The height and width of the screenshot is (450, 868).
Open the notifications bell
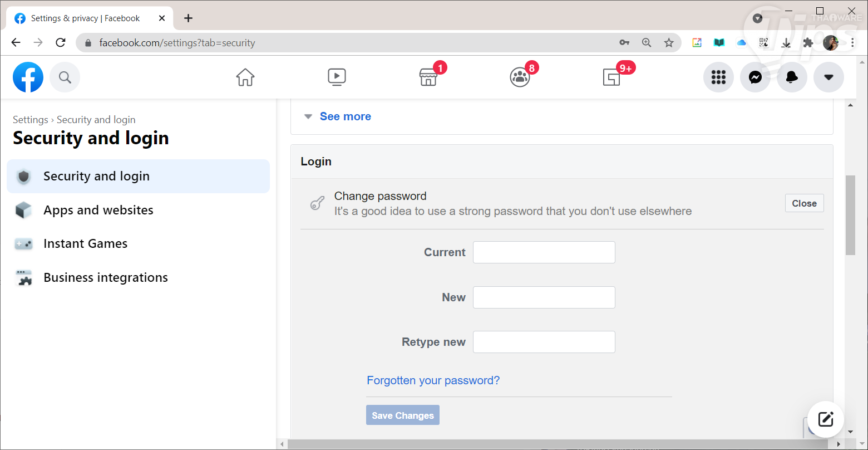tap(792, 77)
